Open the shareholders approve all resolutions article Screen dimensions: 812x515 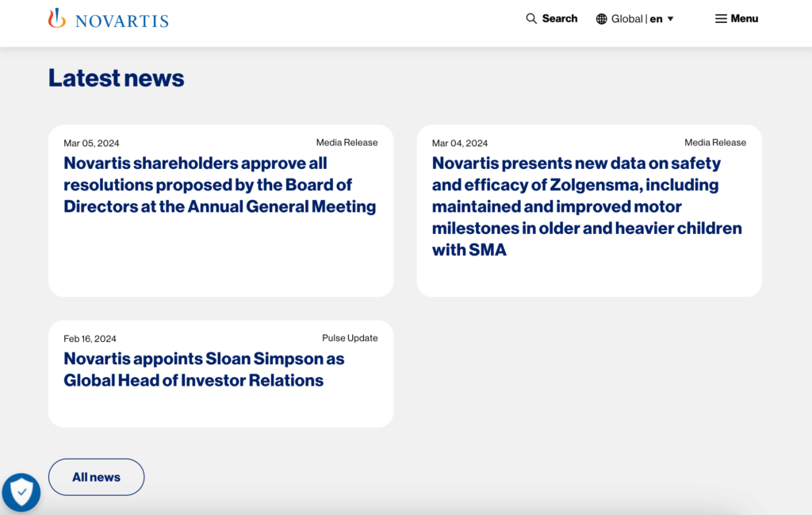click(x=220, y=185)
